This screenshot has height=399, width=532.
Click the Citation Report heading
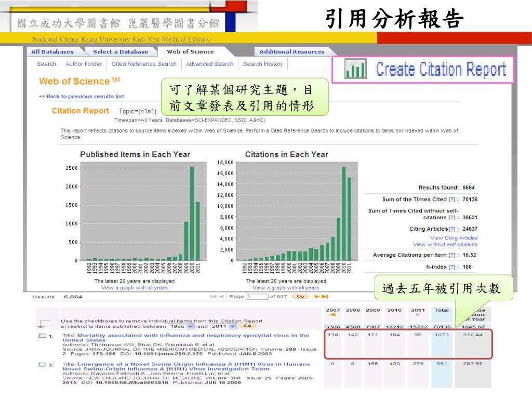tap(81, 111)
